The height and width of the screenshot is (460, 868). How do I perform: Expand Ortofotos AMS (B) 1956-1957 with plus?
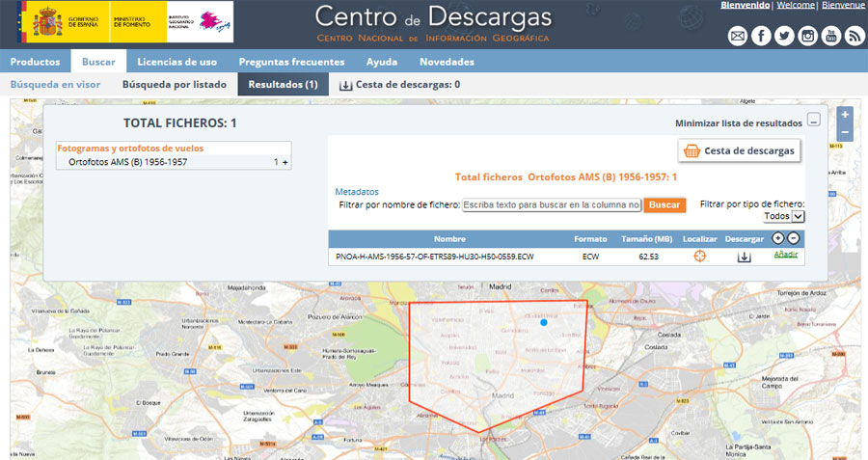285,162
